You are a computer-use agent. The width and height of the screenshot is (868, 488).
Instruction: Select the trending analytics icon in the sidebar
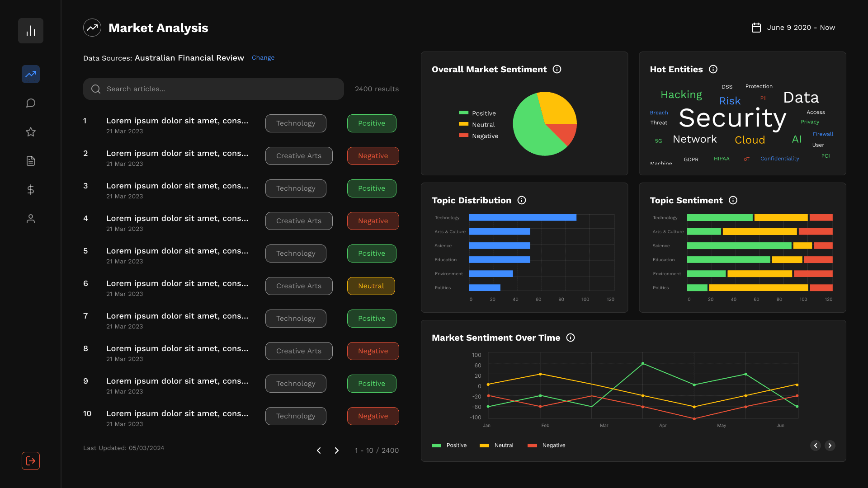[x=30, y=74]
